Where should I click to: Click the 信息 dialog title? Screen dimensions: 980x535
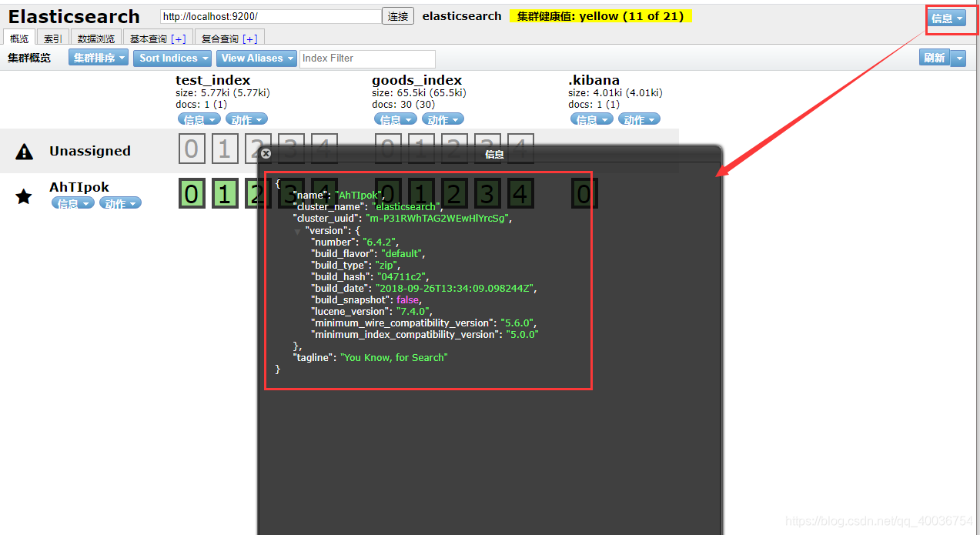[493, 155]
